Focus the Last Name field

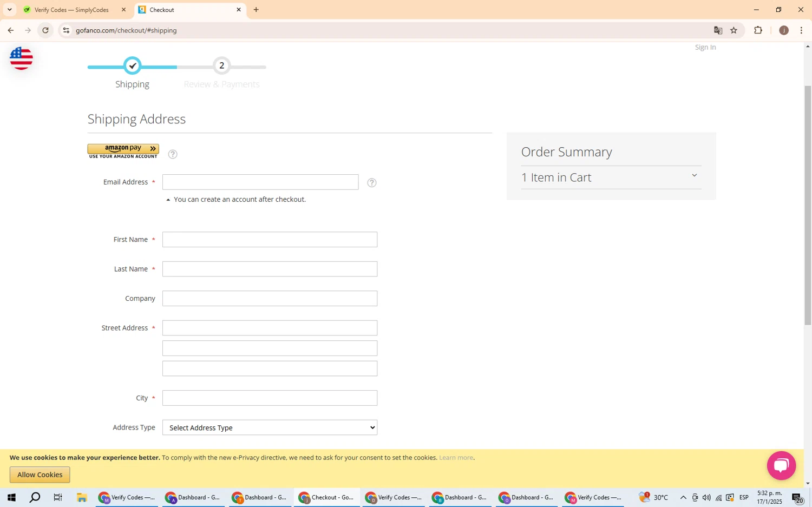[270, 269]
